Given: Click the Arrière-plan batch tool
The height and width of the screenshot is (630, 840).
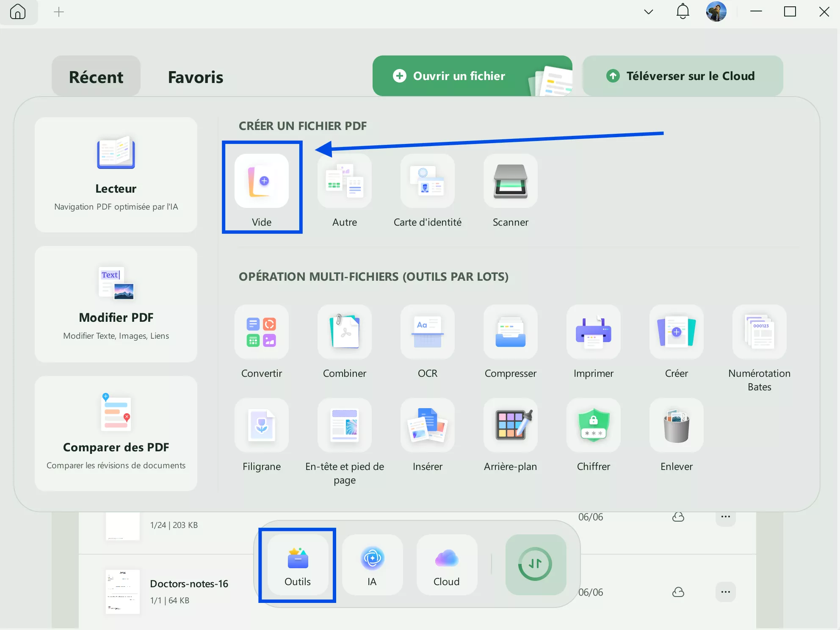Looking at the screenshot, I should pyautogui.click(x=510, y=425).
